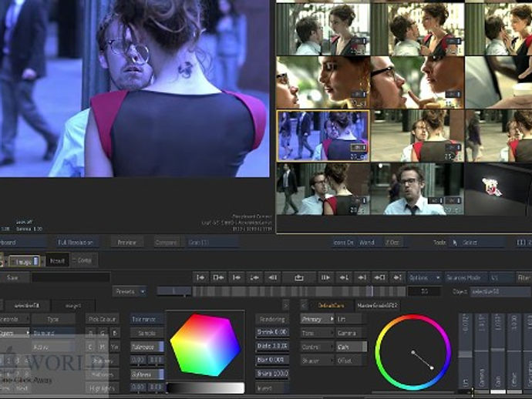Viewport: 532px width, 399px height.
Task: Toggle the B channel button
Action: click(115, 334)
